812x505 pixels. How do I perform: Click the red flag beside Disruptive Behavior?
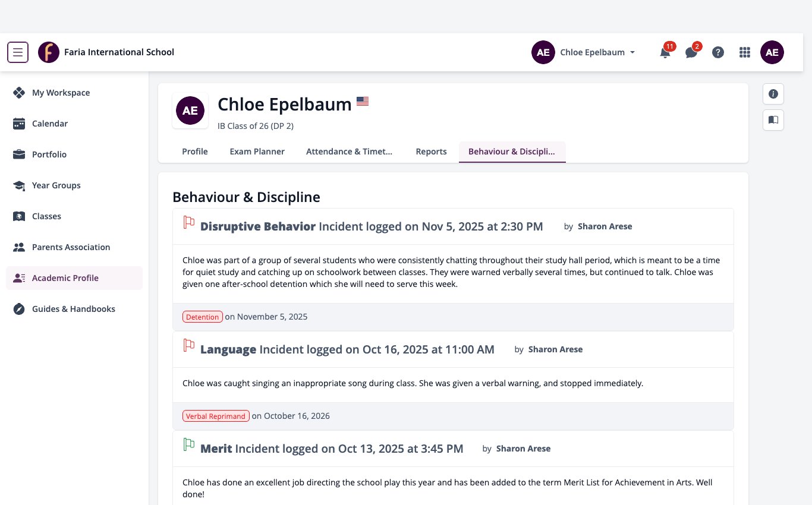pos(189,222)
